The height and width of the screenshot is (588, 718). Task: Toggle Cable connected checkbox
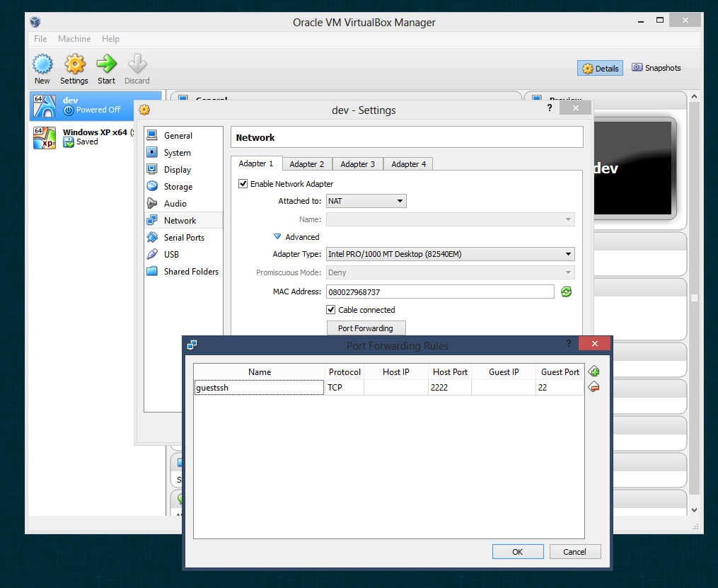point(330,310)
